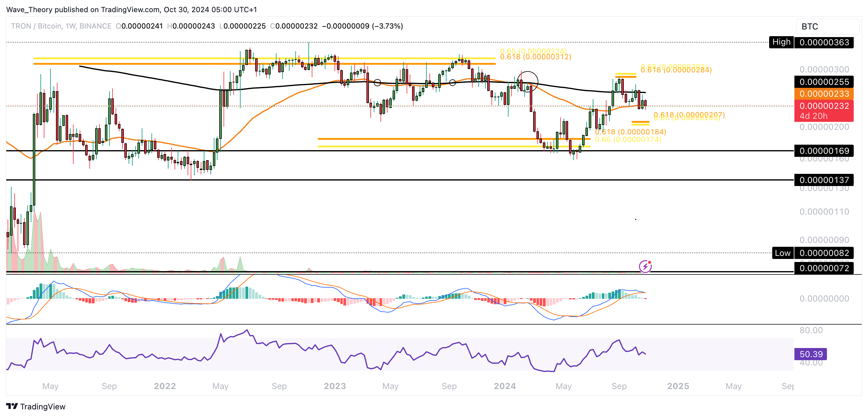The width and height of the screenshot is (868, 417).
Task: Click the large circle marker near 2024
Action: click(527, 82)
